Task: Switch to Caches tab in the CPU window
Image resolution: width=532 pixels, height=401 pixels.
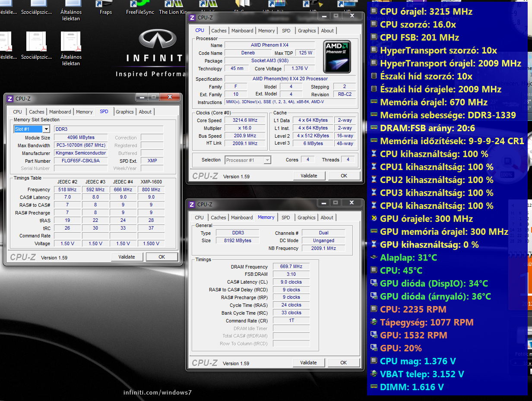Action: [x=219, y=31]
